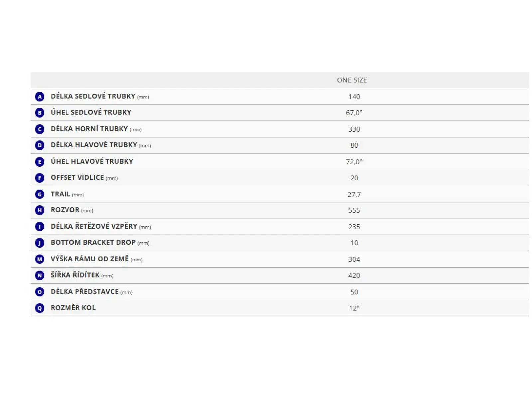This screenshot has width=532, height=399.
Task: Click the N icon beside Šířka řídítek
Action: [x=40, y=275]
